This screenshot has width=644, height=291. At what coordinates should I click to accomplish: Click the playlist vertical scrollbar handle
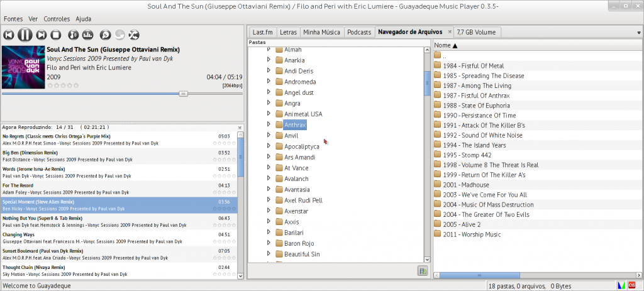(241, 157)
